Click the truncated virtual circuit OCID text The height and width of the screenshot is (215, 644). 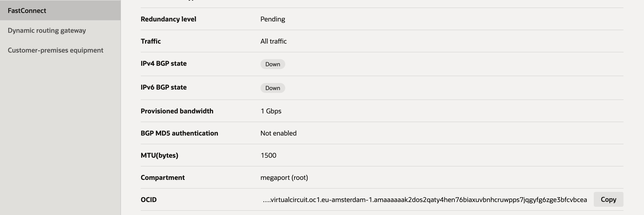point(425,200)
